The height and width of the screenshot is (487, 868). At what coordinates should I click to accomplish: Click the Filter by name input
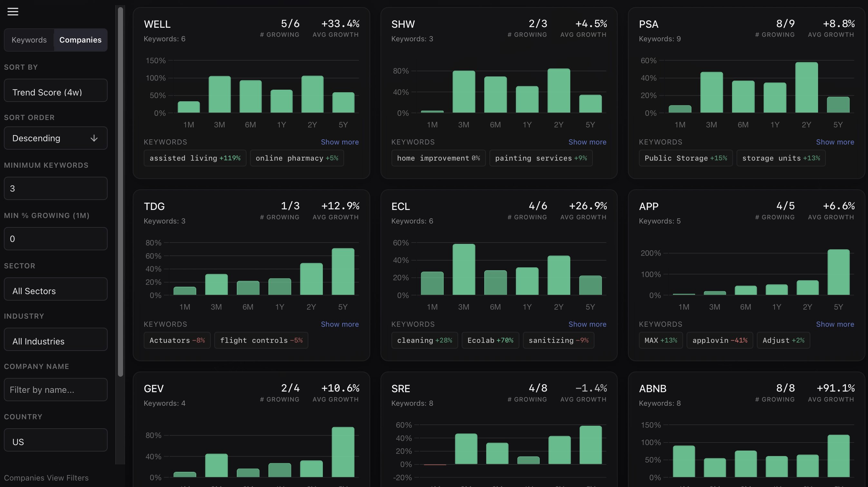56,390
